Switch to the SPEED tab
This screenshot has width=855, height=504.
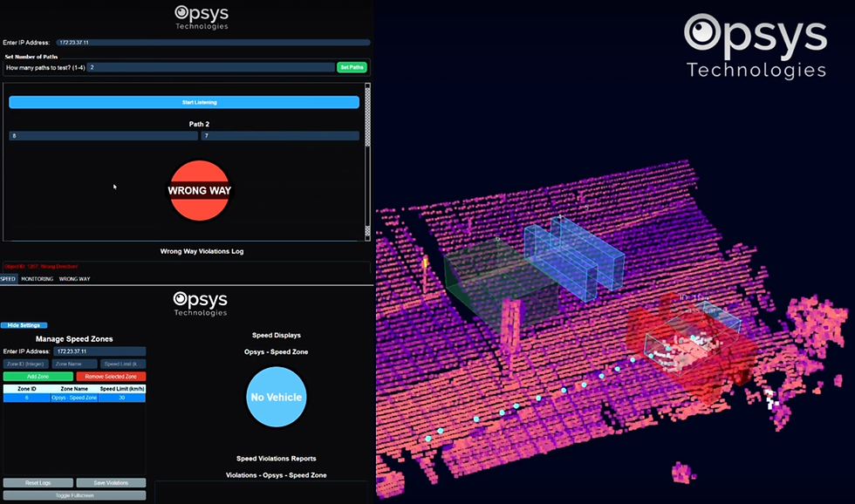pyautogui.click(x=8, y=279)
